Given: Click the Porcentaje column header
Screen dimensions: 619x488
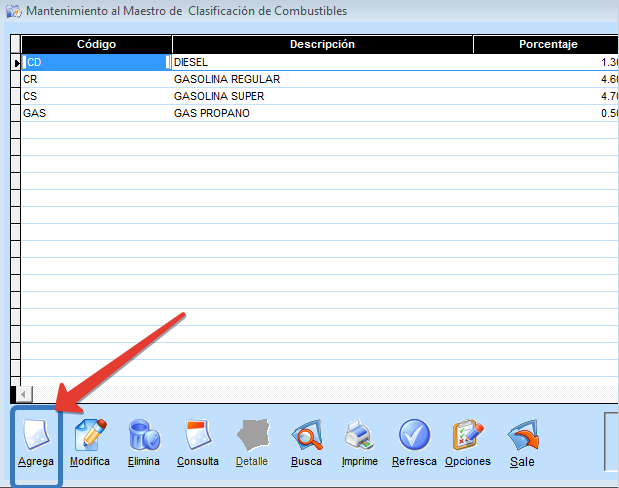Looking at the screenshot, I should (548, 45).
